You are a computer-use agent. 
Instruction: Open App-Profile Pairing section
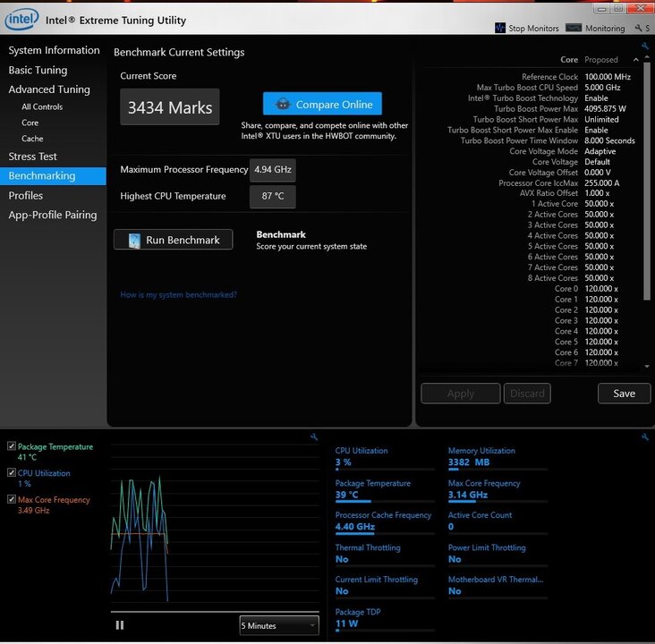point(52,215)
